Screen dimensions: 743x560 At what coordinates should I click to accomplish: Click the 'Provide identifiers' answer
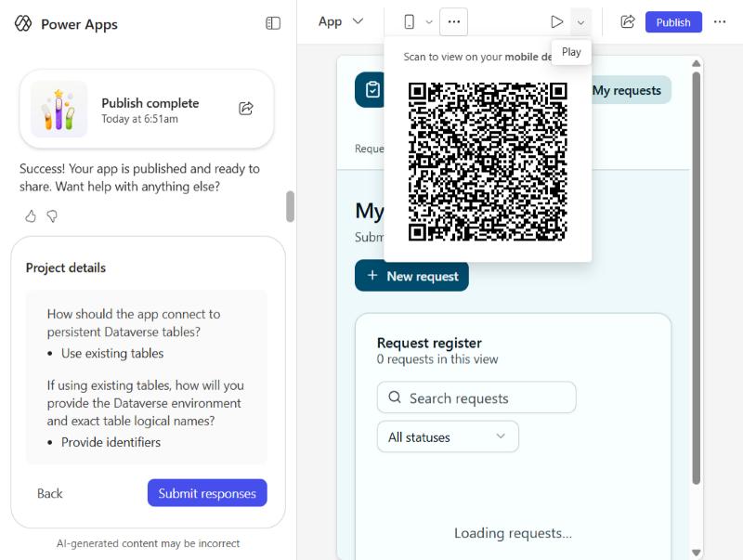pyautogui.click(x=111, y=442)
